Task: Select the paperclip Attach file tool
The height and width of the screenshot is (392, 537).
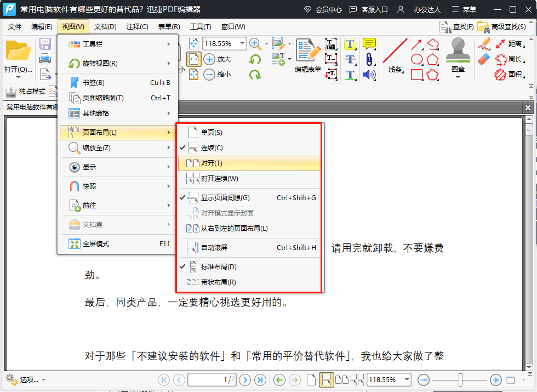Action: click(369, 59)
